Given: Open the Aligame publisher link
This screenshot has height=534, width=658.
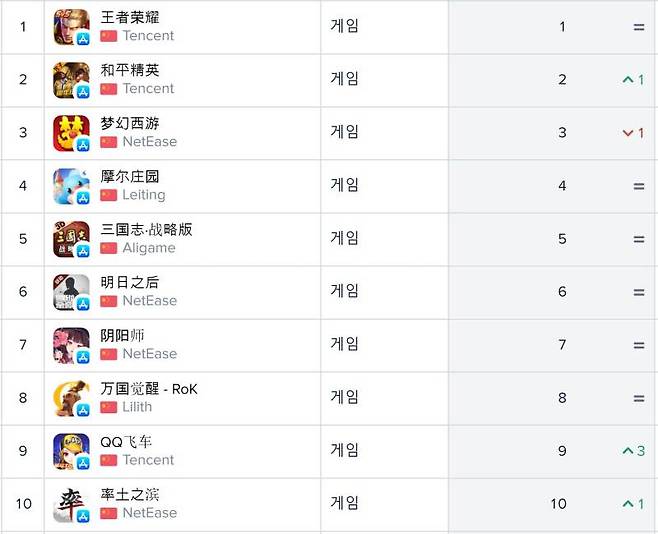Looking at the screenshot, I should tap(149, 248).
